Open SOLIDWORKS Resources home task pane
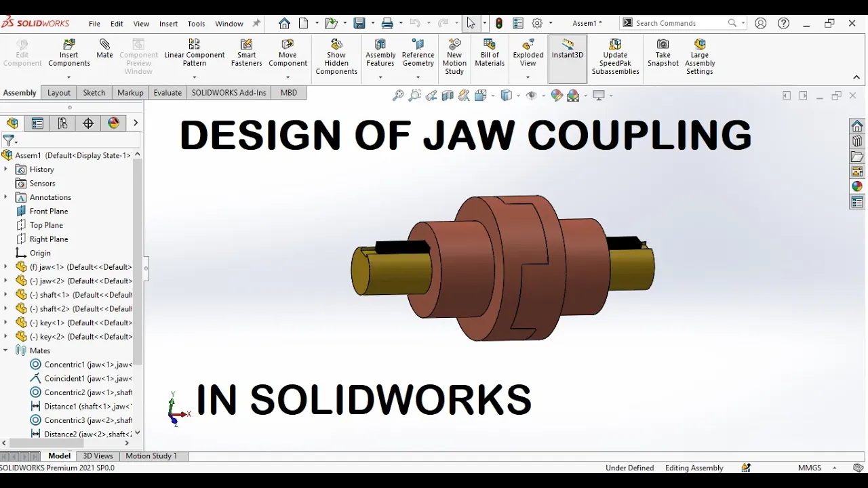Viewport: 868px width, 488px height. pyautogui.click(x=857, y=126)
